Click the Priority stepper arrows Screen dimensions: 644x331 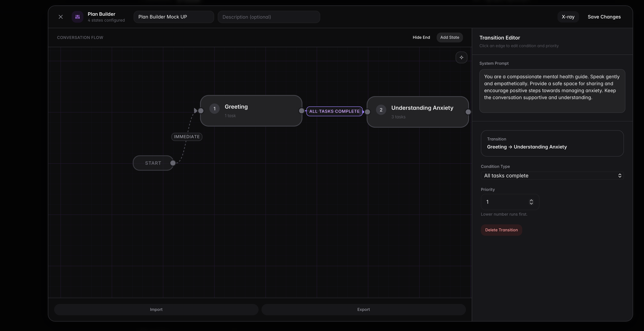pyautogui.click(x=531, y=202)
